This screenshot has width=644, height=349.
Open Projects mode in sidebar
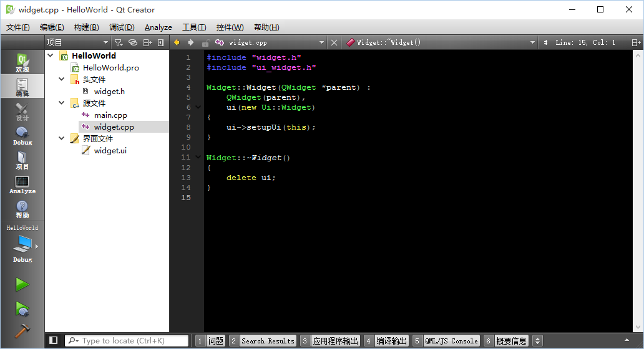point(22,160)
